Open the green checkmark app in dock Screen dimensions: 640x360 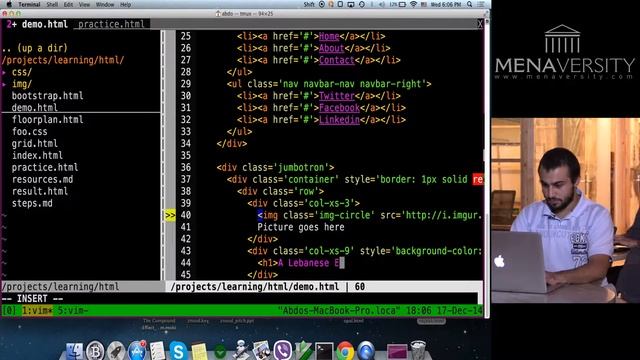pos(220,351)
